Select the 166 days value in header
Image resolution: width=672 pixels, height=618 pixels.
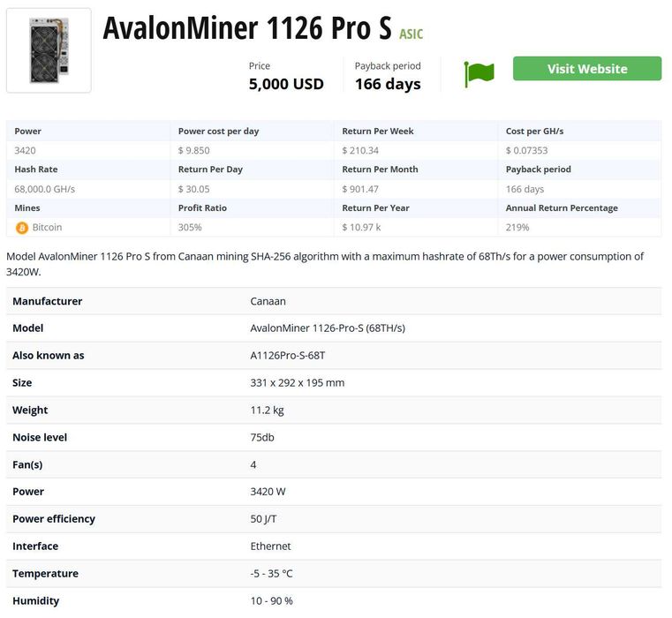pos(388,84)
